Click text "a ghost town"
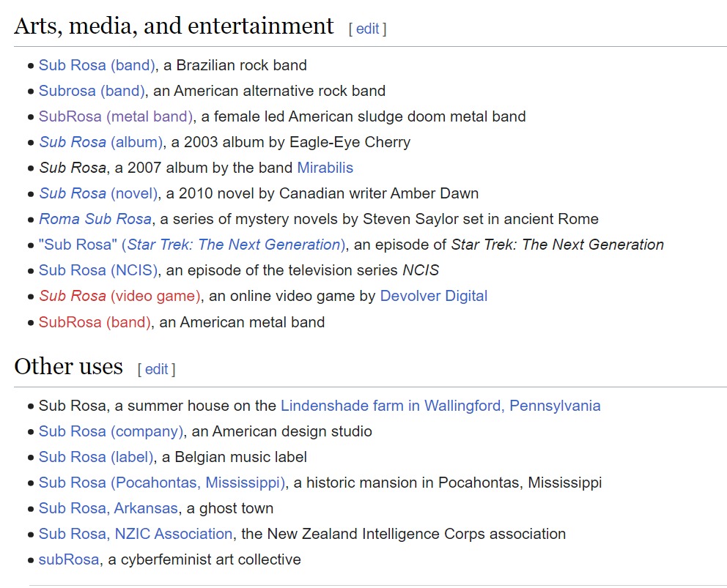The width and height of the screenshot is (727, 588). (x=230, y=508)
